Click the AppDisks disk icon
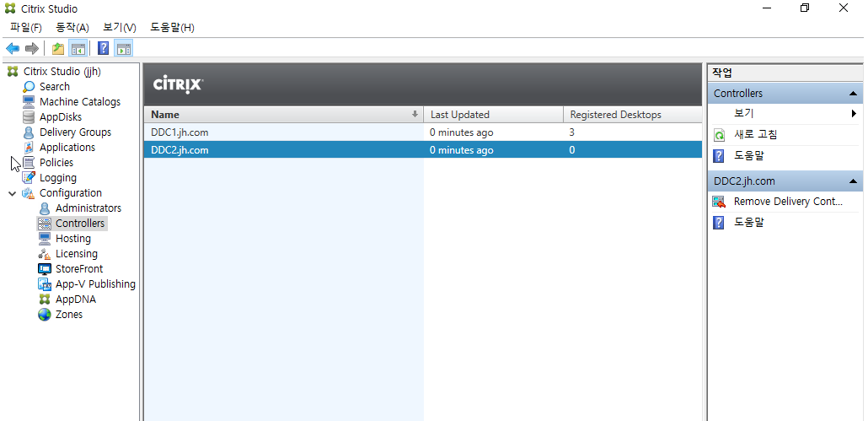 29,117
